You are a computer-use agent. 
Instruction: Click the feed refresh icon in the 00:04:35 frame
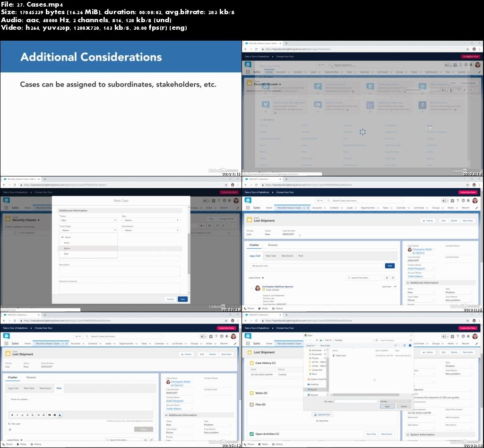coord(393,278)
